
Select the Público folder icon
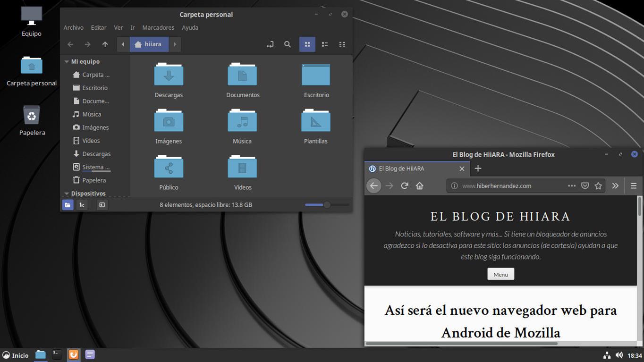[169, 167]
